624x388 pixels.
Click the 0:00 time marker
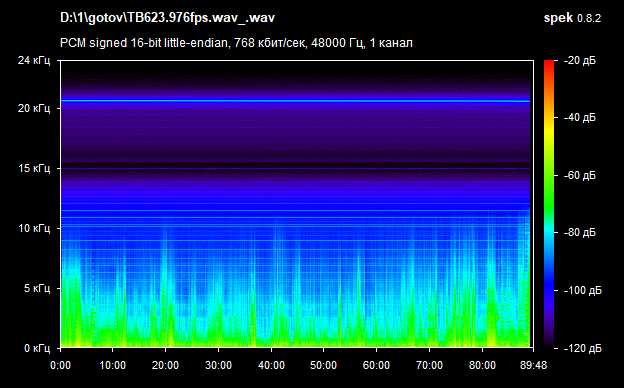click(x=60, y=365)
